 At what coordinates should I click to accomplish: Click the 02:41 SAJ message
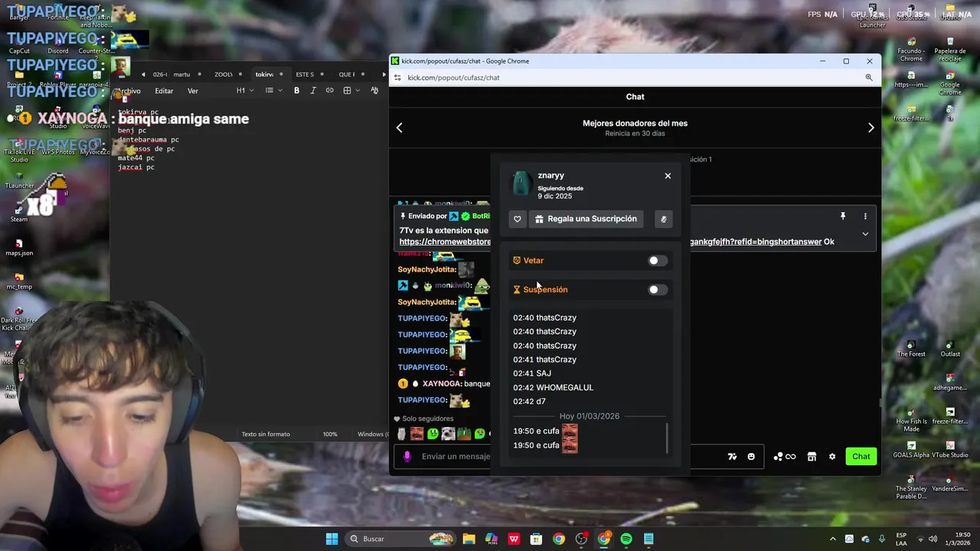coord(532,373)
